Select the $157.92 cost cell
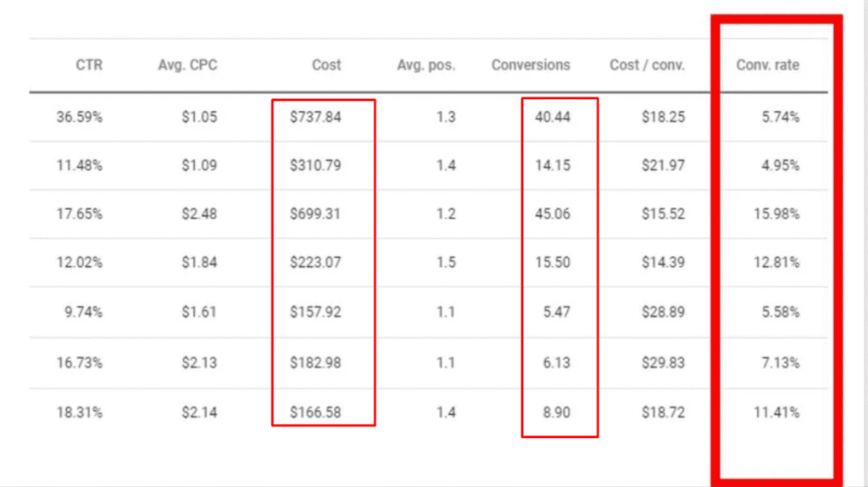868x487 pixels. (x=315, y=312)
